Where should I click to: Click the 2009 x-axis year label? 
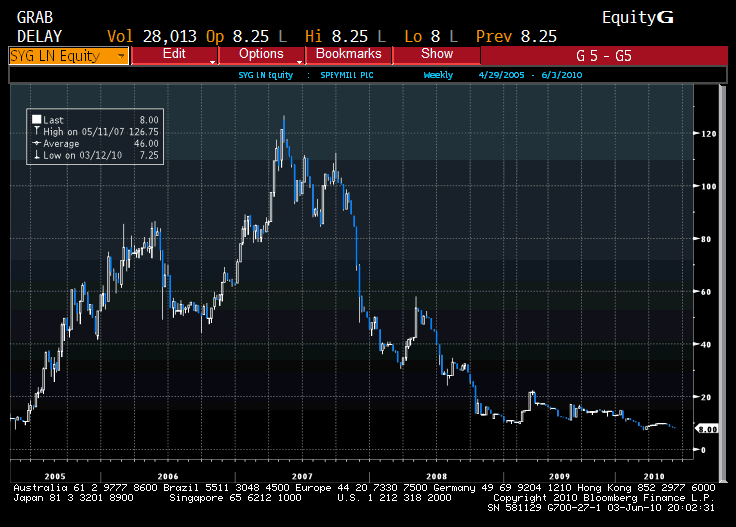(x=560, y=476)
